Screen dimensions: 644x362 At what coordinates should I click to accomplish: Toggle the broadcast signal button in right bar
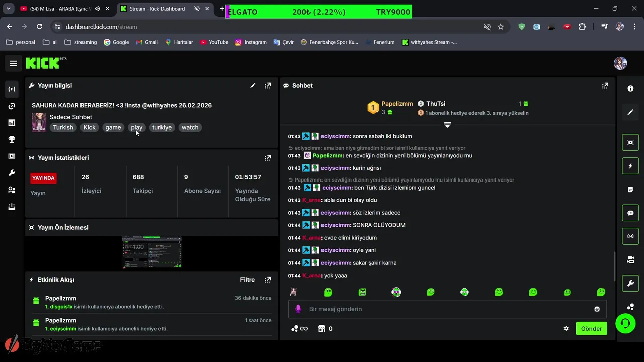[x=630, y=236]
